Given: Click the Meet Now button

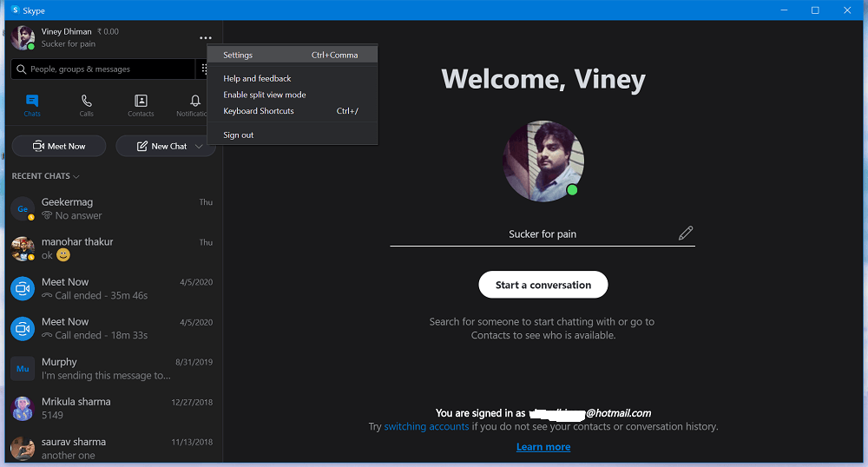Looking at the screenshot, I should (x=59, y=146).
